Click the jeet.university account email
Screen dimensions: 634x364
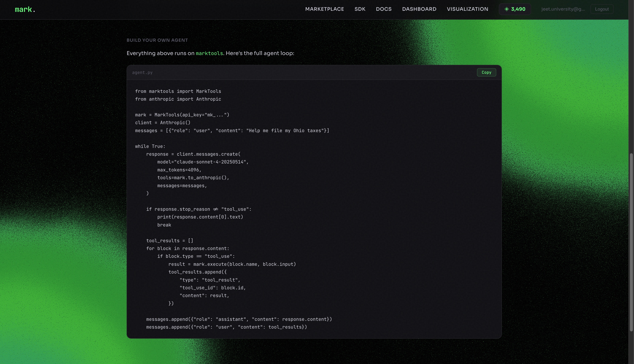[x=563, y=9]
